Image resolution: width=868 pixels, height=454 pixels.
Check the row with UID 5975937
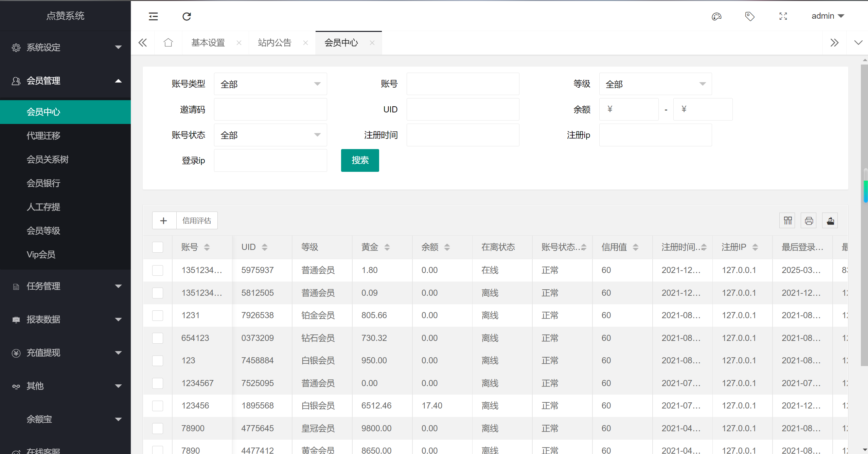pos(158,270)
